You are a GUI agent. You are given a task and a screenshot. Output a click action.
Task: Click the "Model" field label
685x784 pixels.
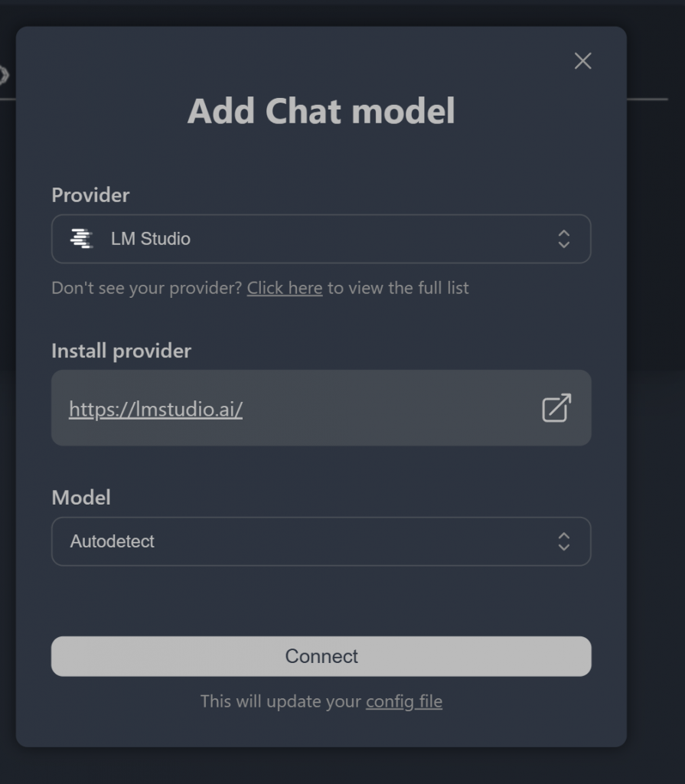[x=81, y=498]
